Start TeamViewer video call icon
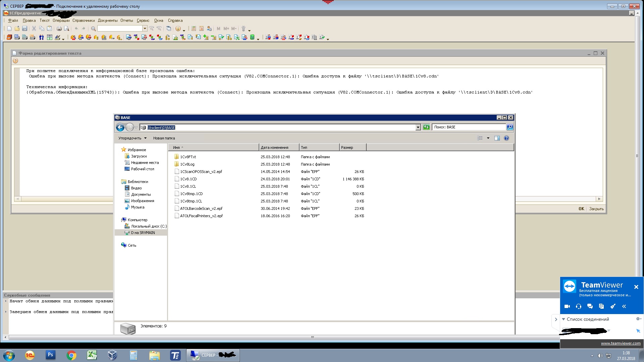Viewport: 644px width, 362px height. [567, 306]
